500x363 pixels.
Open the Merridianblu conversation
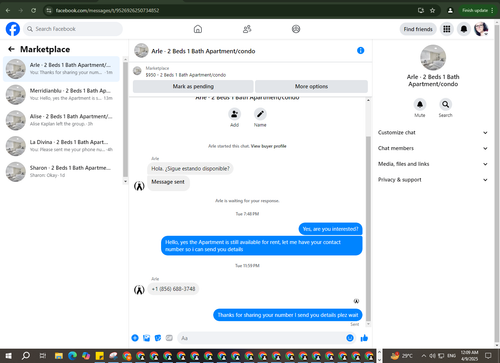point(61,95)
